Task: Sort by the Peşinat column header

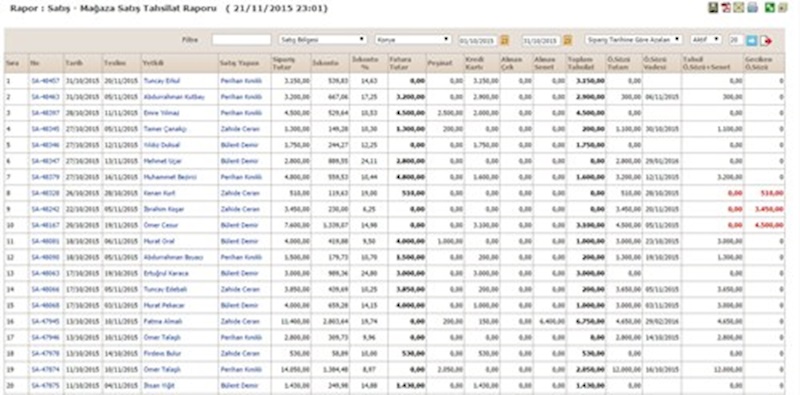Action: pyautogui.click(x=440, y=63)
